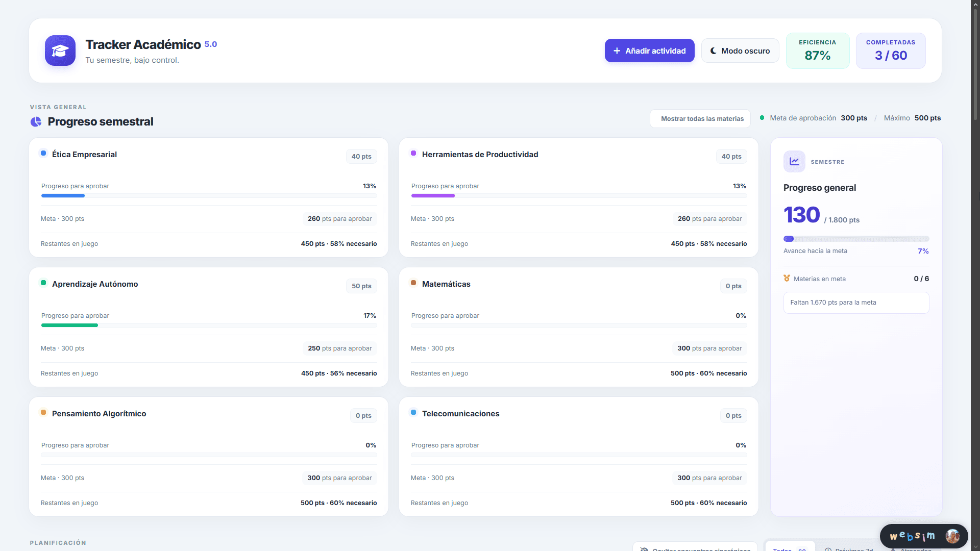Click the moon icon in Modo oscuro

(714, 51)
